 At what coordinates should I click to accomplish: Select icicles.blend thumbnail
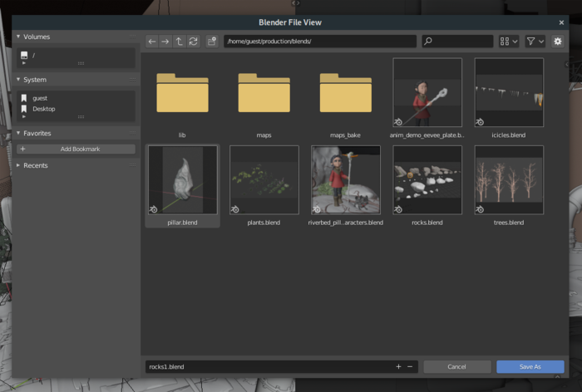pyautogui.click(x=509, y=92)
